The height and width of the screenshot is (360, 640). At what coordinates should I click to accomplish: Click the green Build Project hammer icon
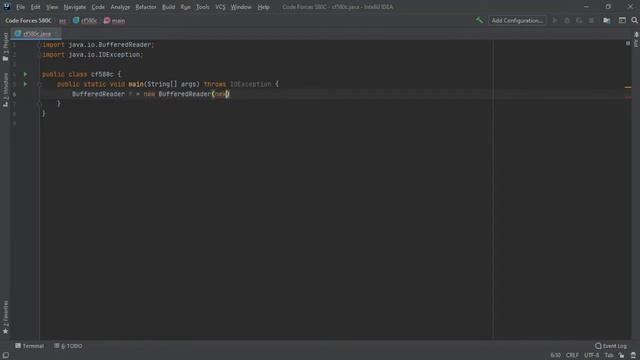tap(479, 20)
